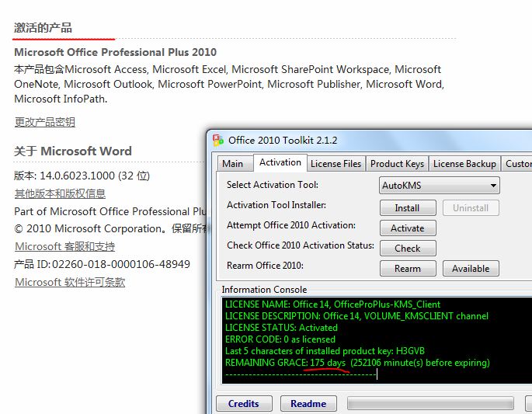Go to the Product Keys tab
This screenshot has height=414, width=532.
[397, 164]
